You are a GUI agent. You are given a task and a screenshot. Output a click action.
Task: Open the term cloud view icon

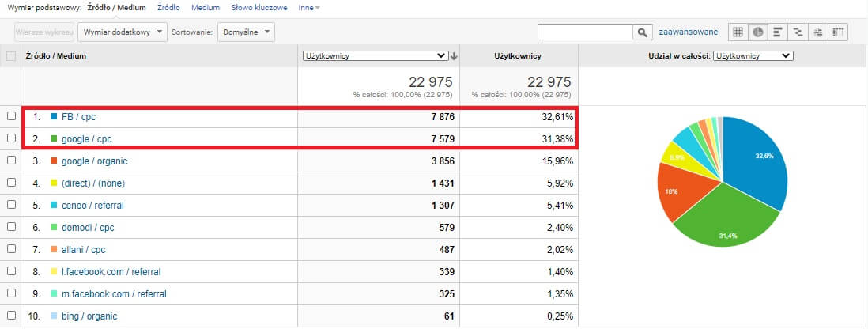(817, 32)
